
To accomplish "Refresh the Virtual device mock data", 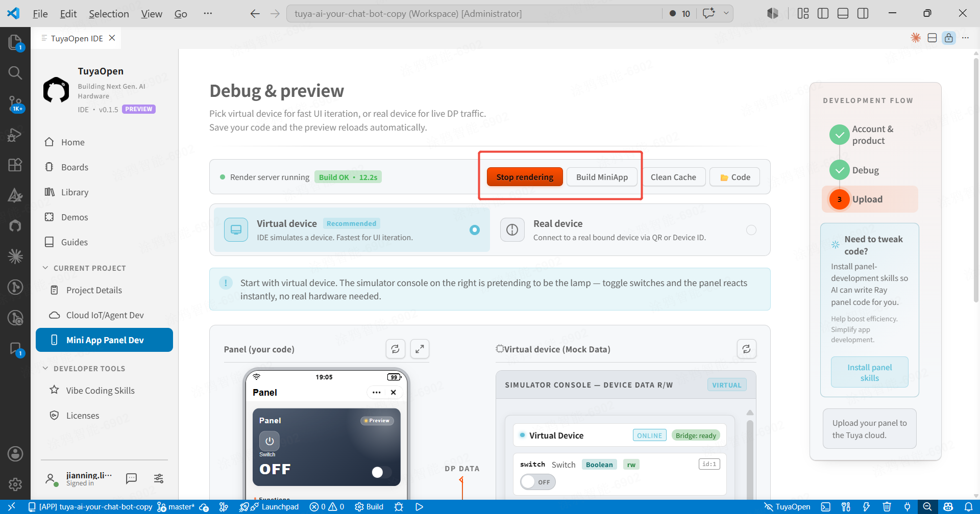I will tap(746, 349).
